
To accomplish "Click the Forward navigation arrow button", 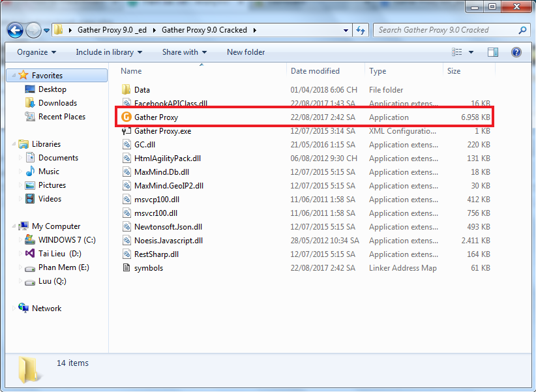I will pos(33,31).
